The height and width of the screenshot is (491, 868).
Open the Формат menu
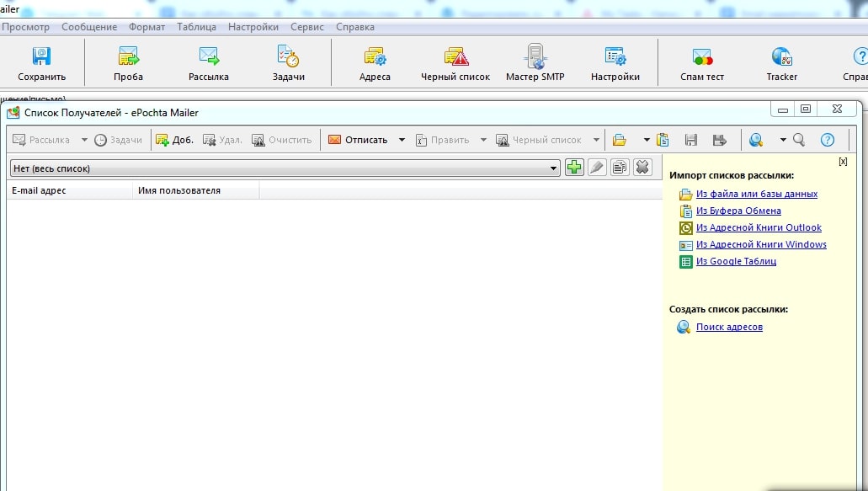pos(146,27)
